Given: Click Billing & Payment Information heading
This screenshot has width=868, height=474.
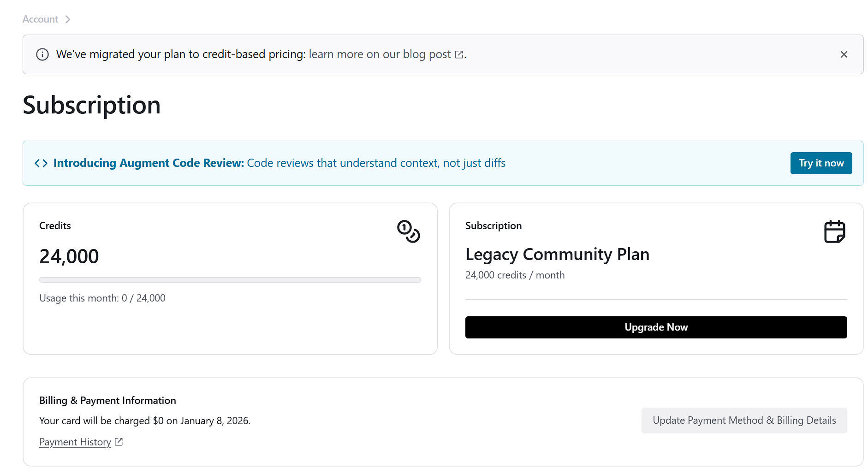Looking at the screenshot, I should tap(107, 400).
